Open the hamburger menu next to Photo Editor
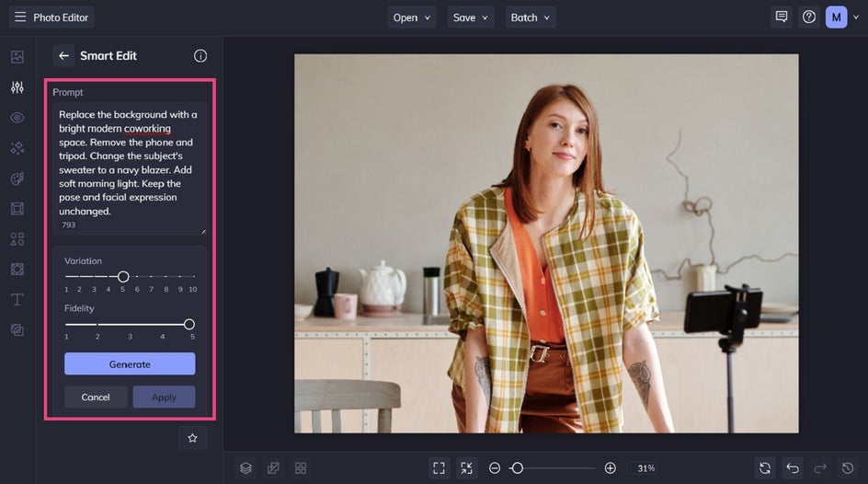 tap(20, 17)
